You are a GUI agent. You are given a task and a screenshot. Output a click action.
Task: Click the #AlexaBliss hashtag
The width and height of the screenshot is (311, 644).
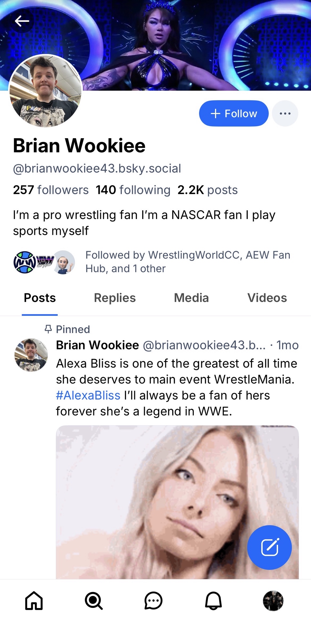(88, 395)
